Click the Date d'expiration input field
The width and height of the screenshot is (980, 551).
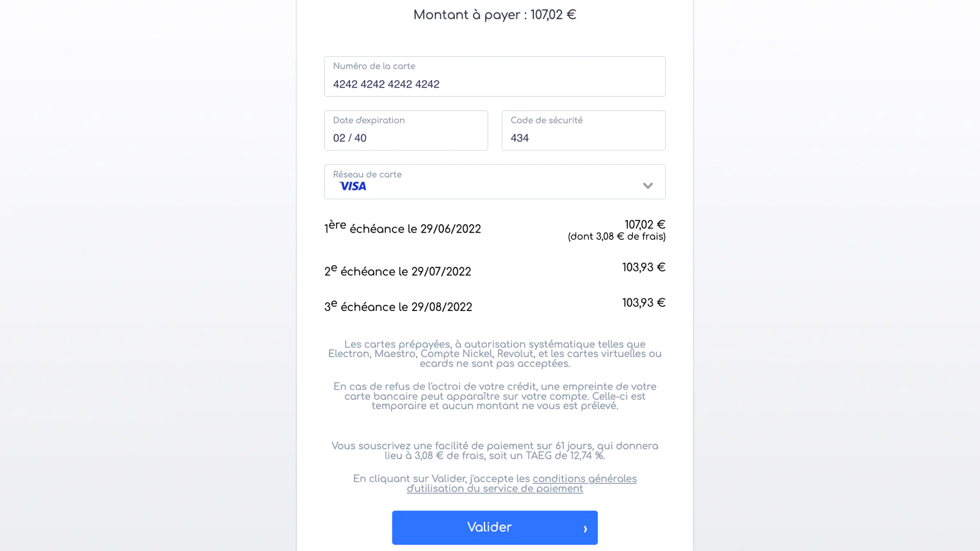405,137
